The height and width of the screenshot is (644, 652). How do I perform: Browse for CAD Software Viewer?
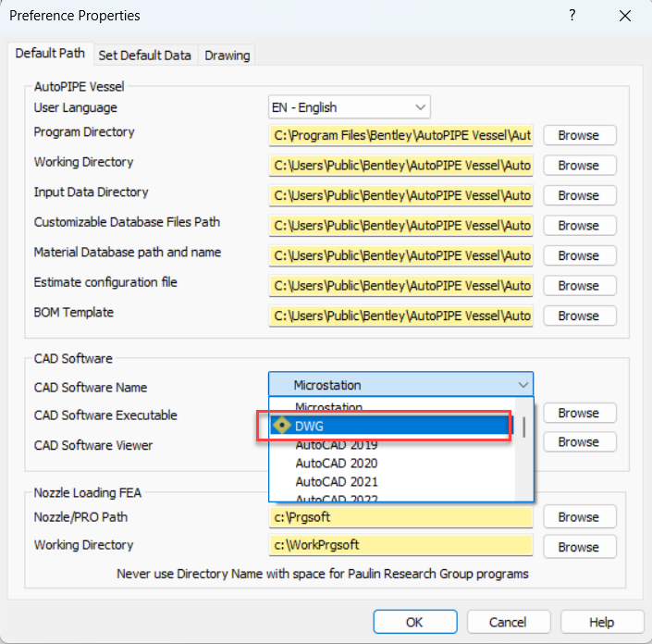pyautogui.click(x=580, y=441)
